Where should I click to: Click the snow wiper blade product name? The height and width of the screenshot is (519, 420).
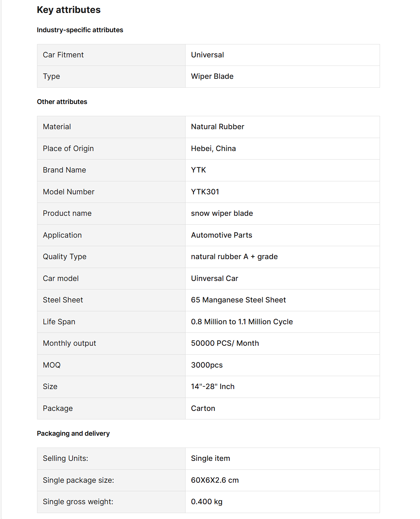click(x=222, y=213)
